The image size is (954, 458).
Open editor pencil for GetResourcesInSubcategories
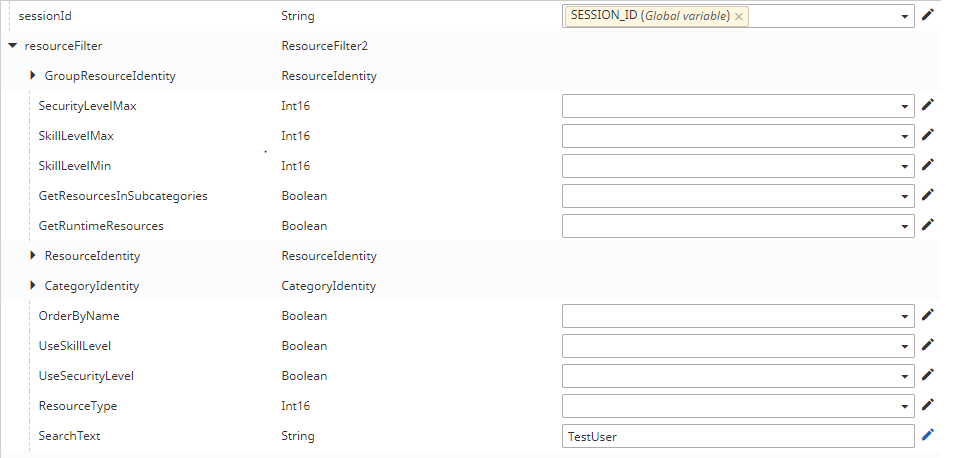pos(928,195)
